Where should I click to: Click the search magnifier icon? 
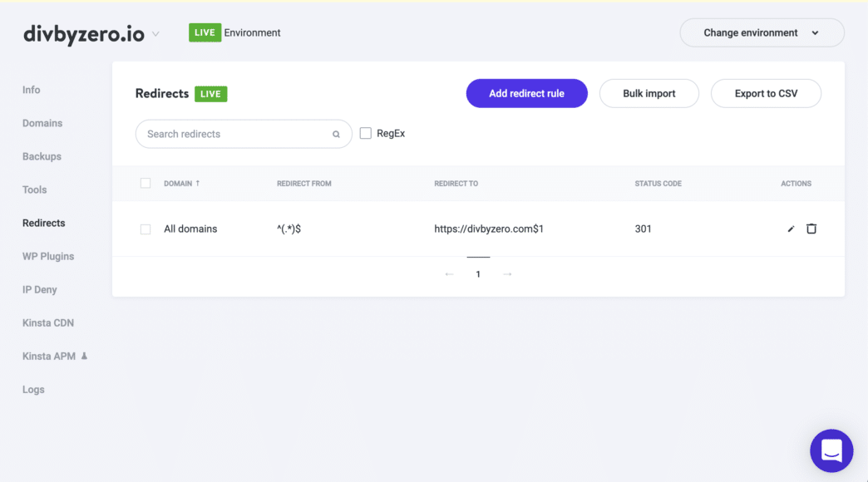click(x=336, y=134)
